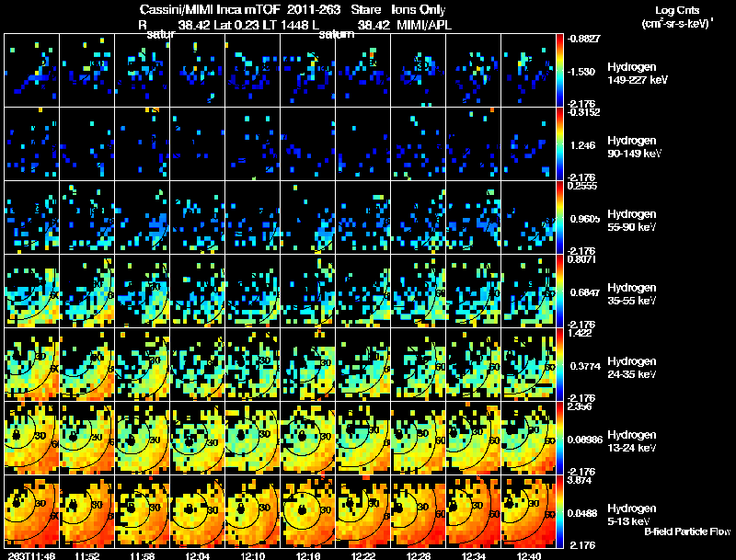The image size is (736, 560).
Task: Click the 12:40 time label
Action: [528, 555]
